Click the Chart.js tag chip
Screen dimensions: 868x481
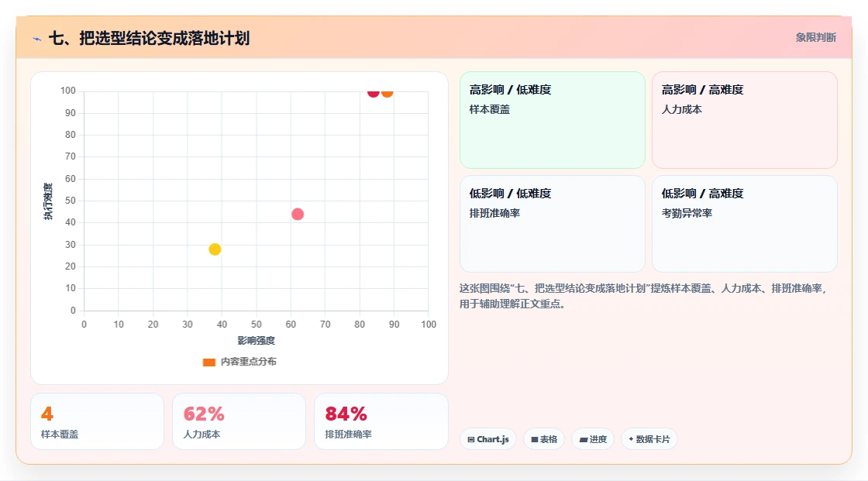click(x=488, y=439)
